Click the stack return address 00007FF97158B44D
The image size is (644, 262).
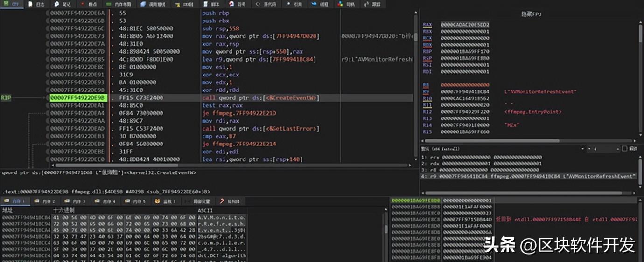click(467, 219)
